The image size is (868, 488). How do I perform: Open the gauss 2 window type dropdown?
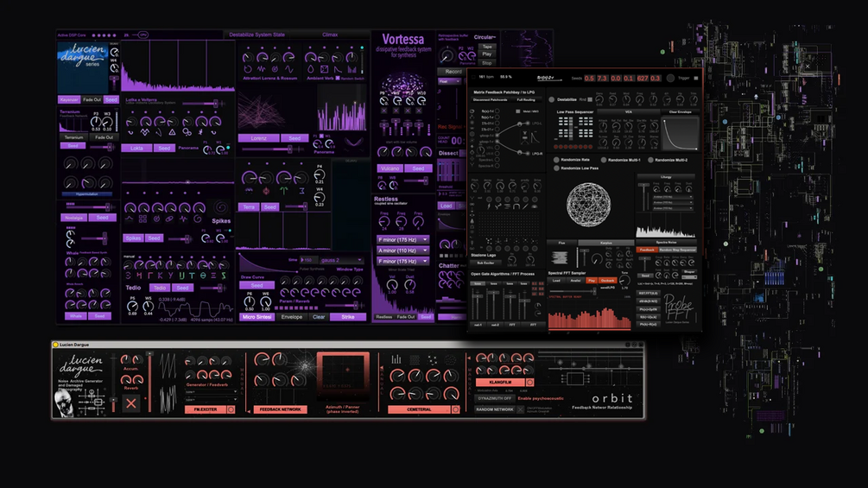coord(341,260)
